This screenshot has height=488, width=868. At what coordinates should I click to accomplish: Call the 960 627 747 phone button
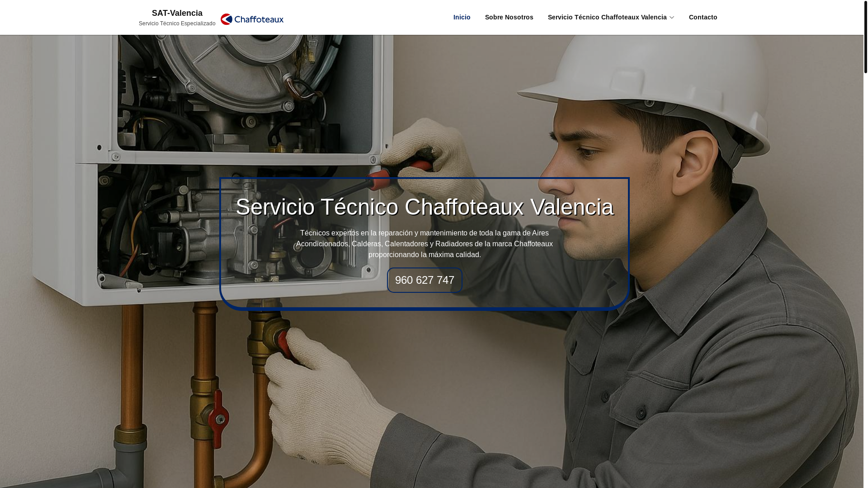click(x=425, y=280)
